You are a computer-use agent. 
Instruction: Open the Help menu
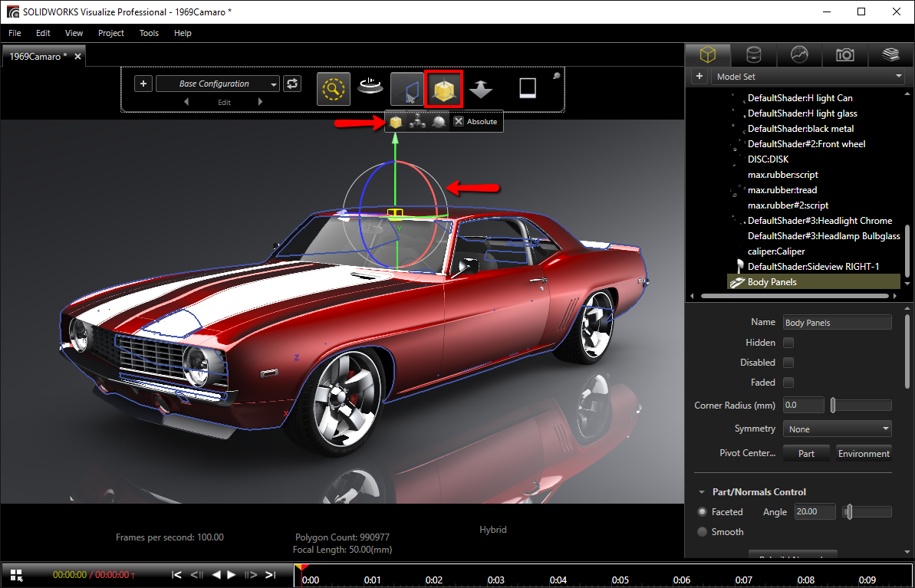(183, 33)
